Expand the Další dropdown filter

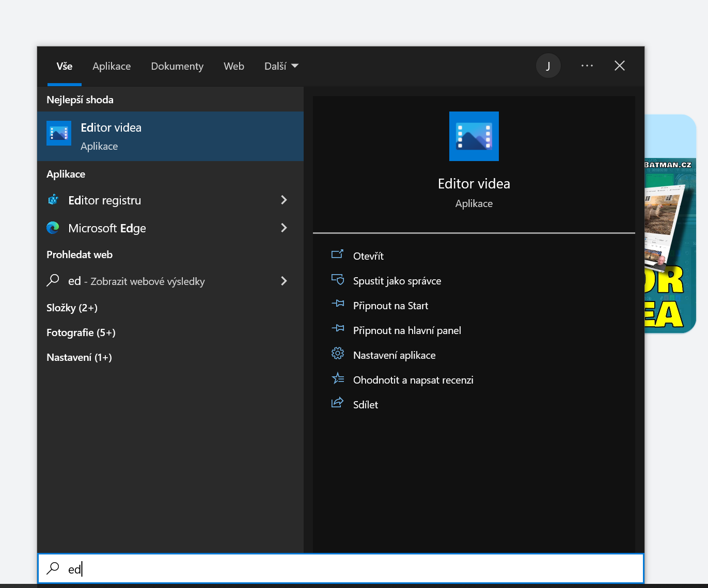pyautogui.click(x=281, y=66)
